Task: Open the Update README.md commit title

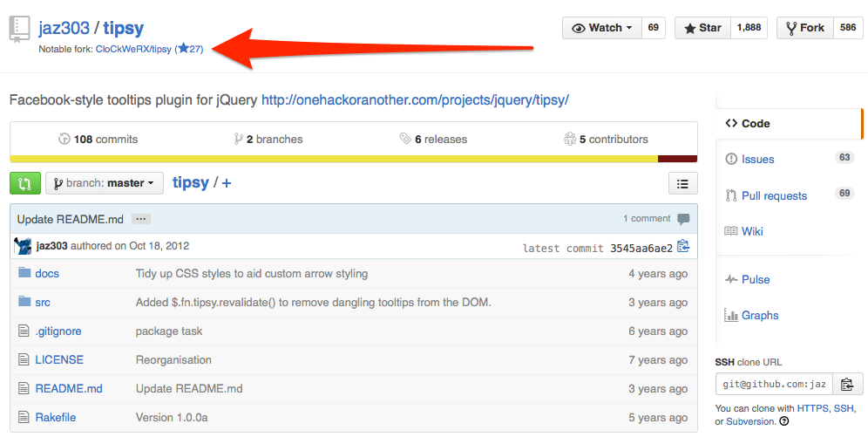Action: pos(71,219)
